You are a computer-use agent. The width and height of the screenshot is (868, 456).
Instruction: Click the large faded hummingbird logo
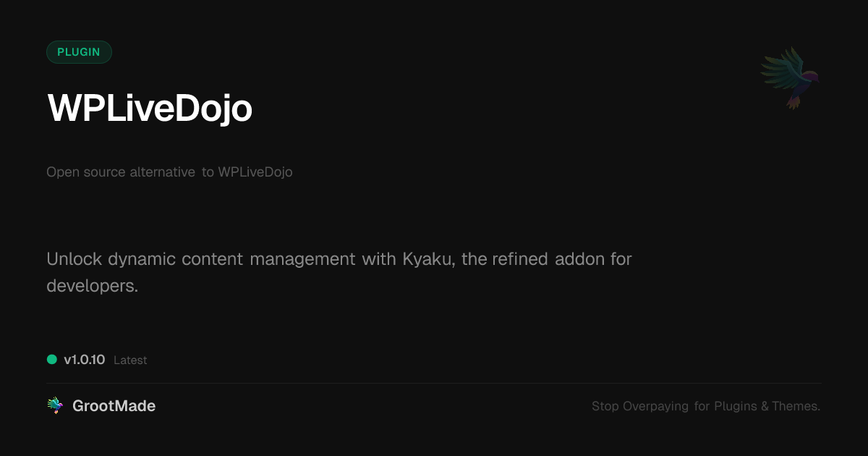tap(790, 77)
